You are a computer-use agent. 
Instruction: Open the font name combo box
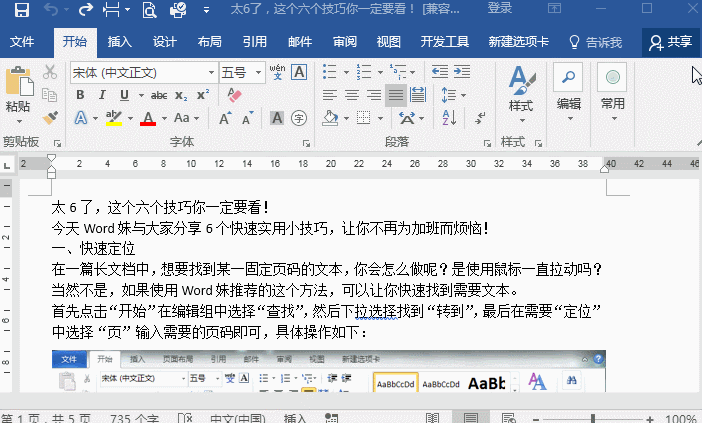(x=143, y=73)
